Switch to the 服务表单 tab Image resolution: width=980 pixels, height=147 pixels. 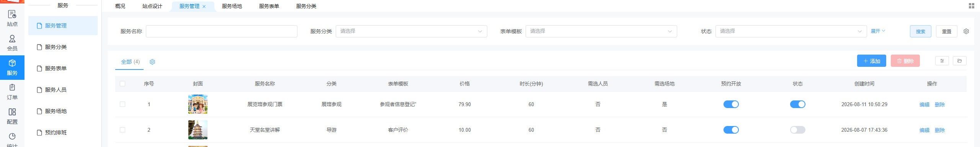[x=269, y=6]
